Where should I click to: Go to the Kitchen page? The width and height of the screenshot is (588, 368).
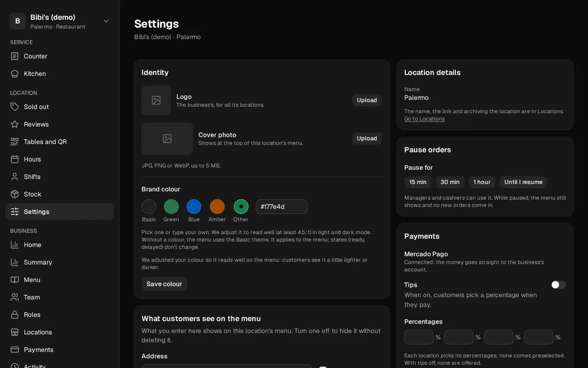click(59, 74)
